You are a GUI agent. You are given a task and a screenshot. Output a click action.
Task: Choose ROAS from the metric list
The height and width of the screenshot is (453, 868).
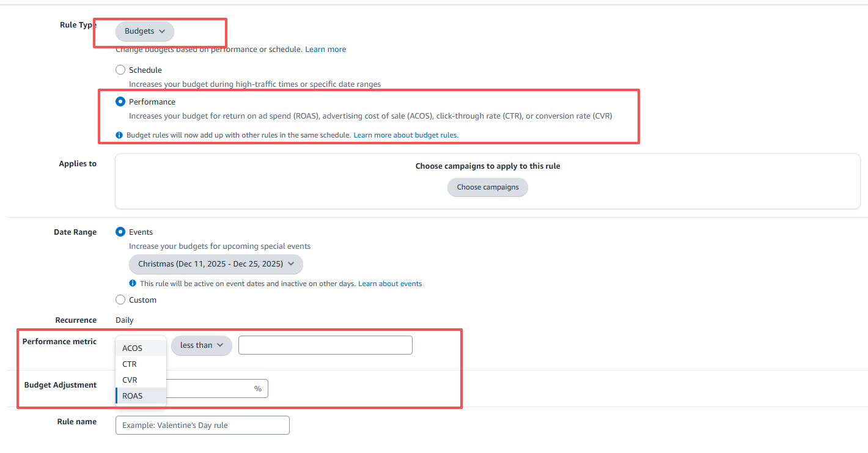141,396
